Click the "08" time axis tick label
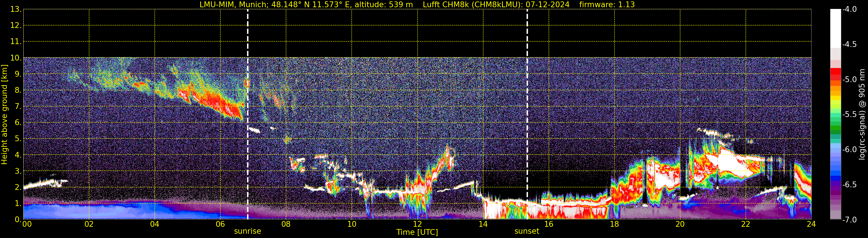The width and height of the screenshot is (868, 238). pos(286,224)
